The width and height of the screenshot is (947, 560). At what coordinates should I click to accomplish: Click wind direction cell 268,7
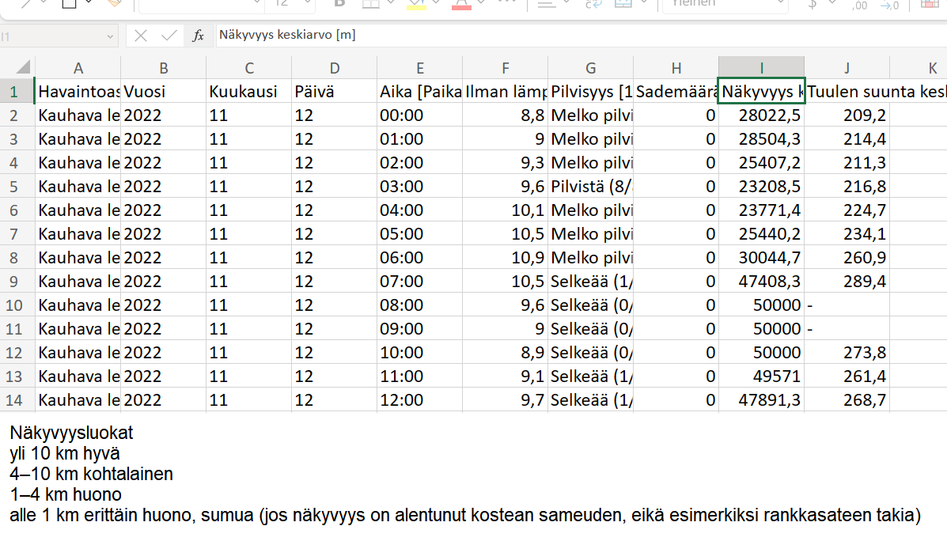tap(847, 400)
